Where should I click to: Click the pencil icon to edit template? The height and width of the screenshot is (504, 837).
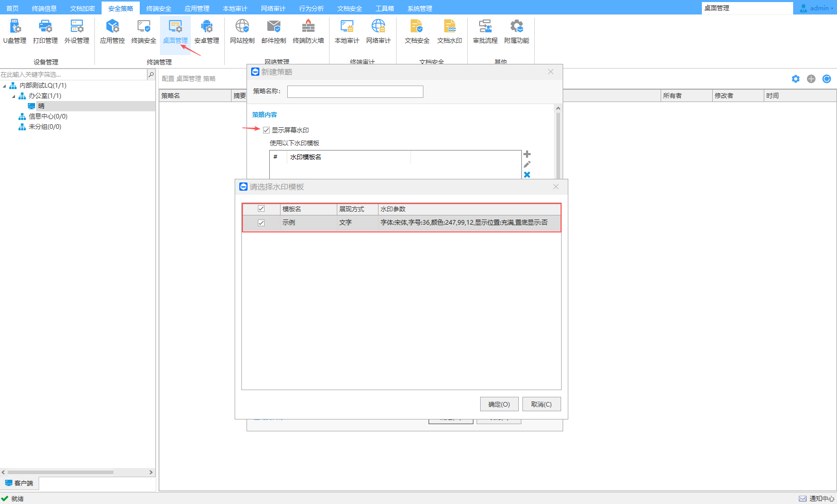(x=527, y=164)
